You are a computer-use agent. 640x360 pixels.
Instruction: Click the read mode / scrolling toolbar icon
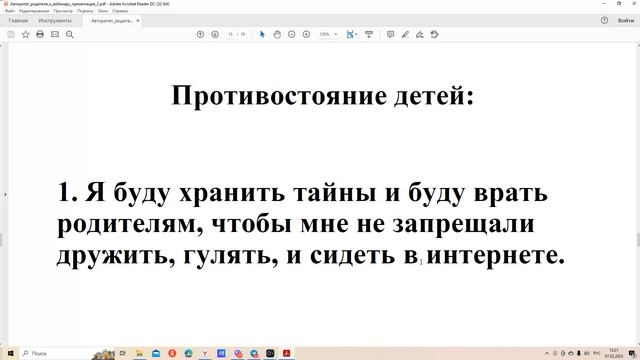pyautogui.click(x=369, y=35)
